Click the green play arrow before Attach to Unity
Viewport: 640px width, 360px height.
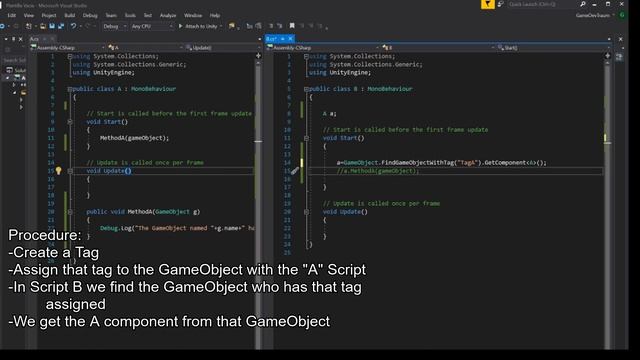click(x=180, y=26)
